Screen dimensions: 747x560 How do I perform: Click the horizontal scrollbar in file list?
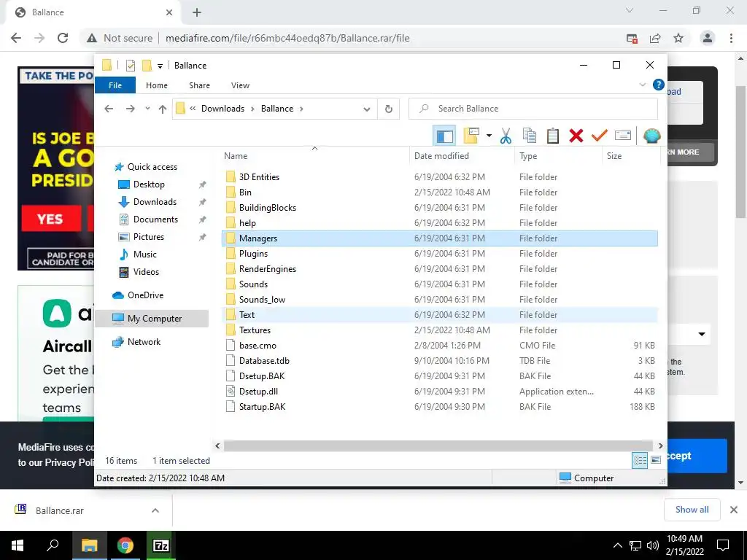click(x=438, y=446)
